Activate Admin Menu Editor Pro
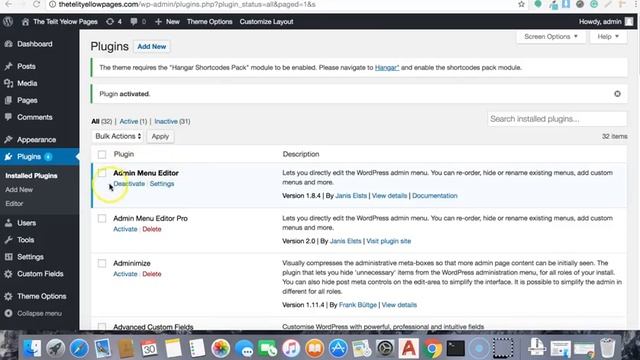The height and width of the screenshot is (360, 640). coord(125,229)
